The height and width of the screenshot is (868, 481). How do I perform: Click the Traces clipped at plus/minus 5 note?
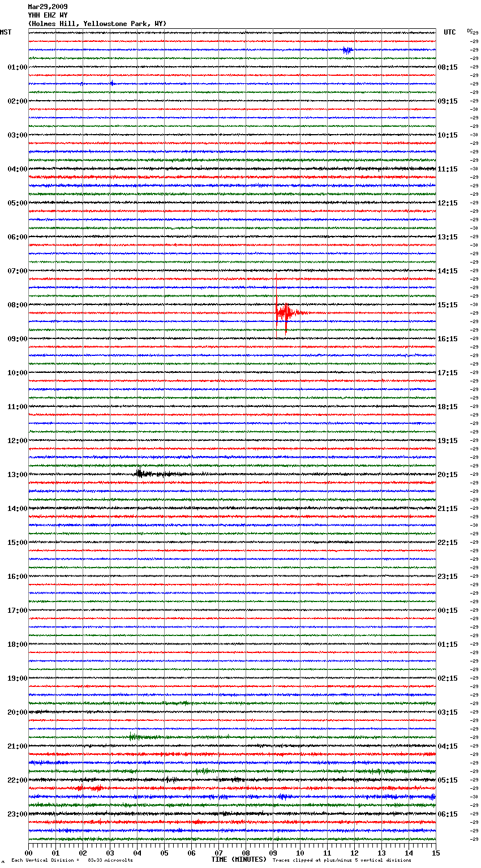342,860
